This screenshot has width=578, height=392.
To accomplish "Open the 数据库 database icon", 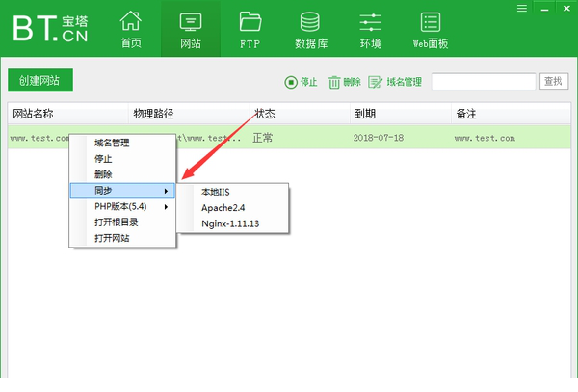I will 310,28.
